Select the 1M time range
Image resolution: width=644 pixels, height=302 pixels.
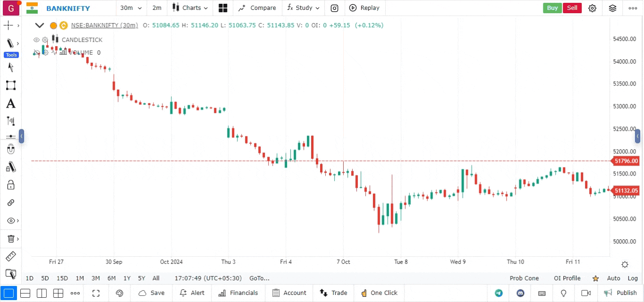tap(80, 278)
